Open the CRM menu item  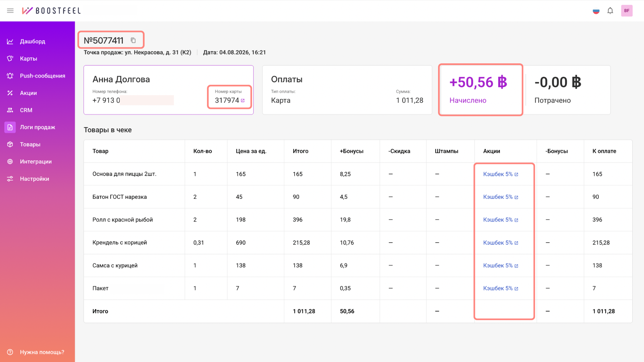[x=26, y=110]
